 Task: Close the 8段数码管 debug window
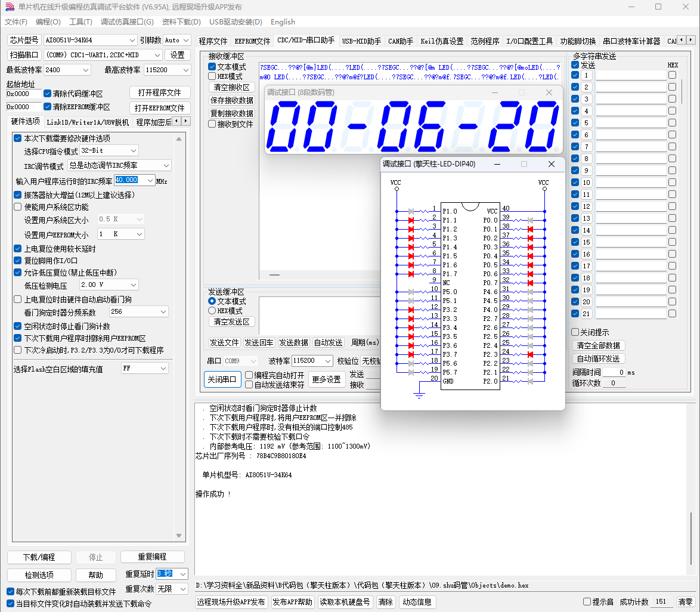pos(549,92)
